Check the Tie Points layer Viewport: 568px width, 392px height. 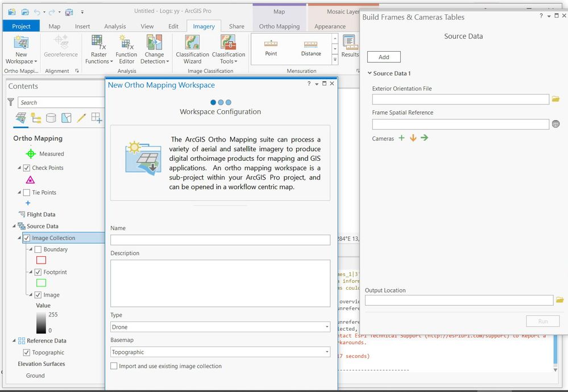(x=27, y=193)
